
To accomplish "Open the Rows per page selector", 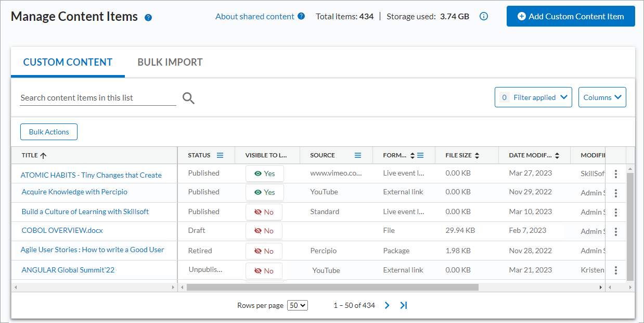I will tap(297, 305).
